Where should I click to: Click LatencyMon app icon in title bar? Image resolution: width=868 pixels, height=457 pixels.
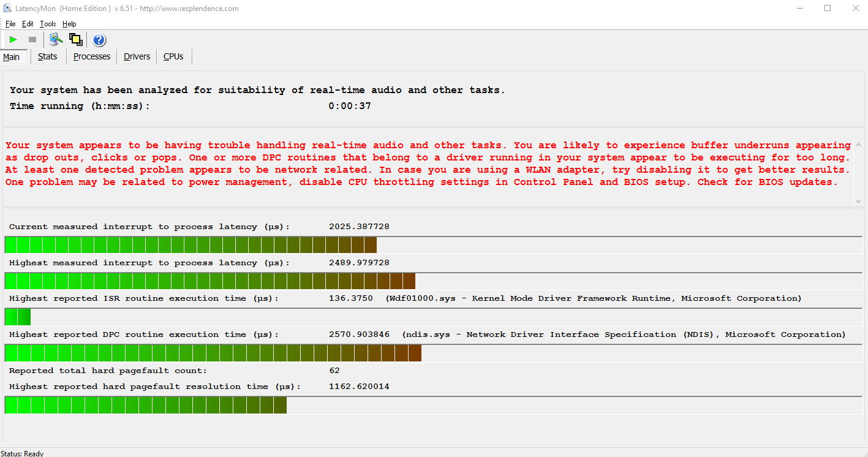[7, 9]
